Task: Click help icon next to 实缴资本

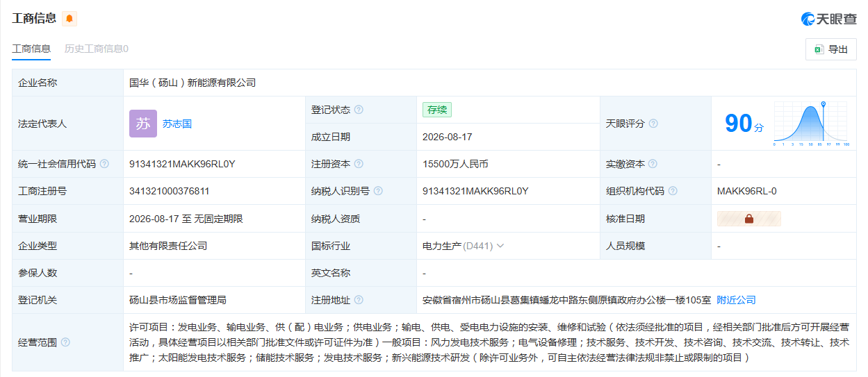Action: [653, 164]
